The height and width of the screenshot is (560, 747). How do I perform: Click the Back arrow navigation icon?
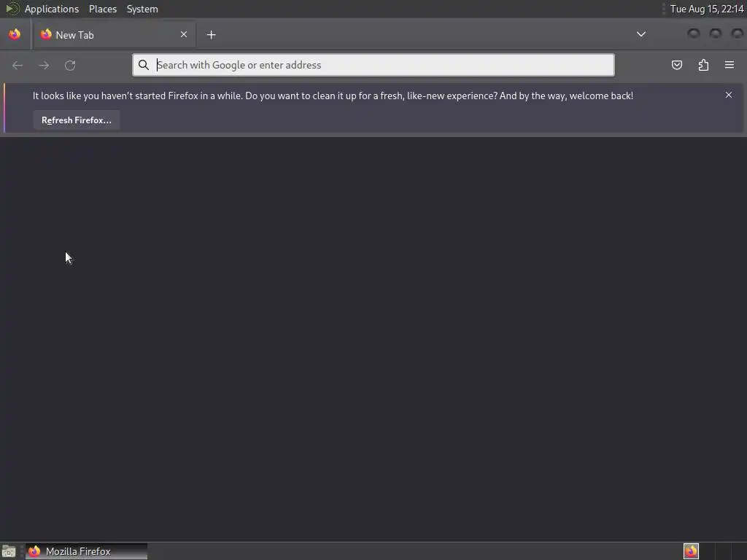click(x=18, y=65)
